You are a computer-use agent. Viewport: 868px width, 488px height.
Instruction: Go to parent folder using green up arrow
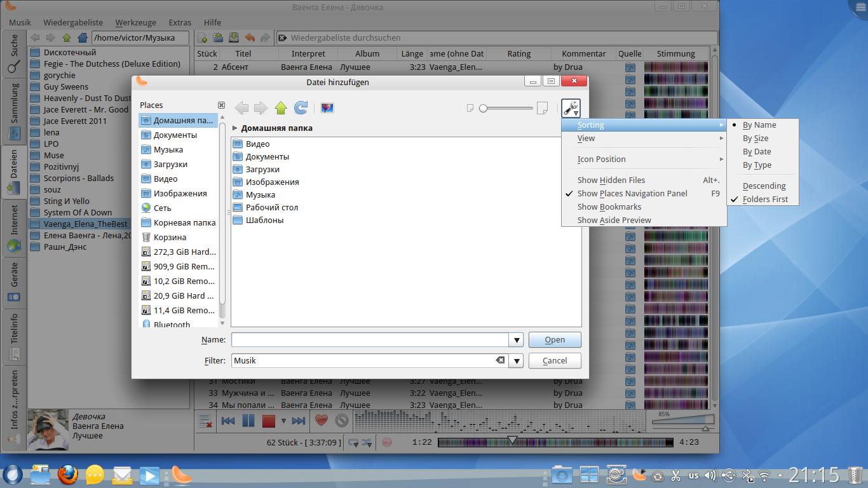pos(281,108)
